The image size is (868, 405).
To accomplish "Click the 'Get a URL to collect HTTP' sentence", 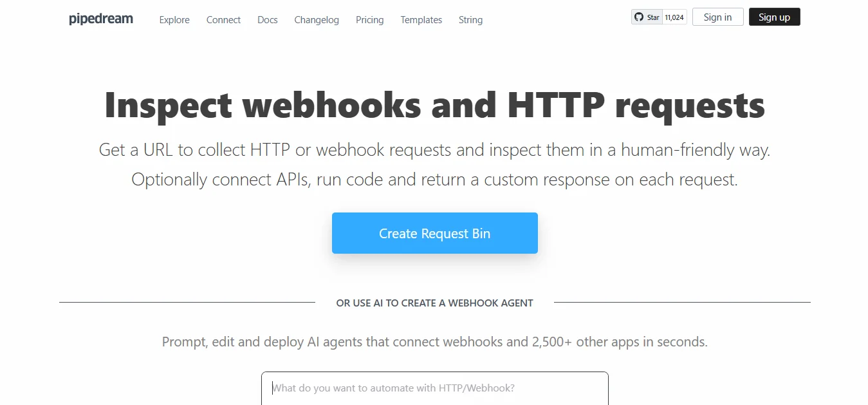I will pyautogui.click(x=434, y=150).
